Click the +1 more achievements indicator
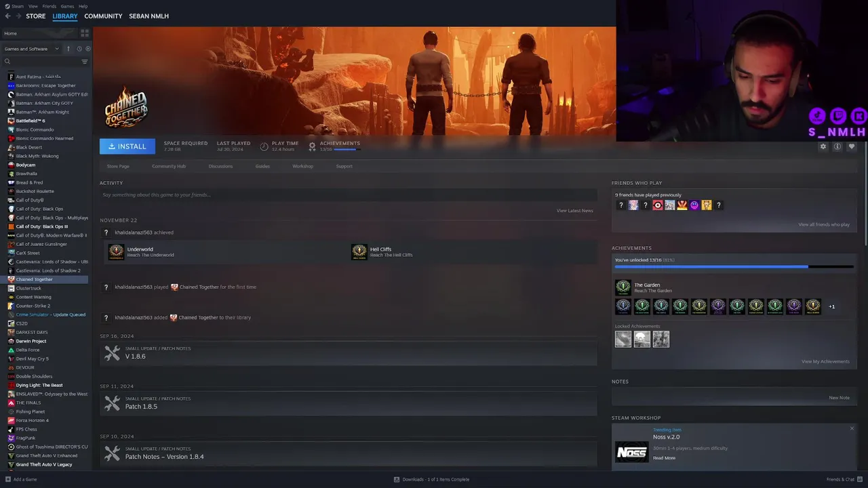 click(x=832, y=306)
